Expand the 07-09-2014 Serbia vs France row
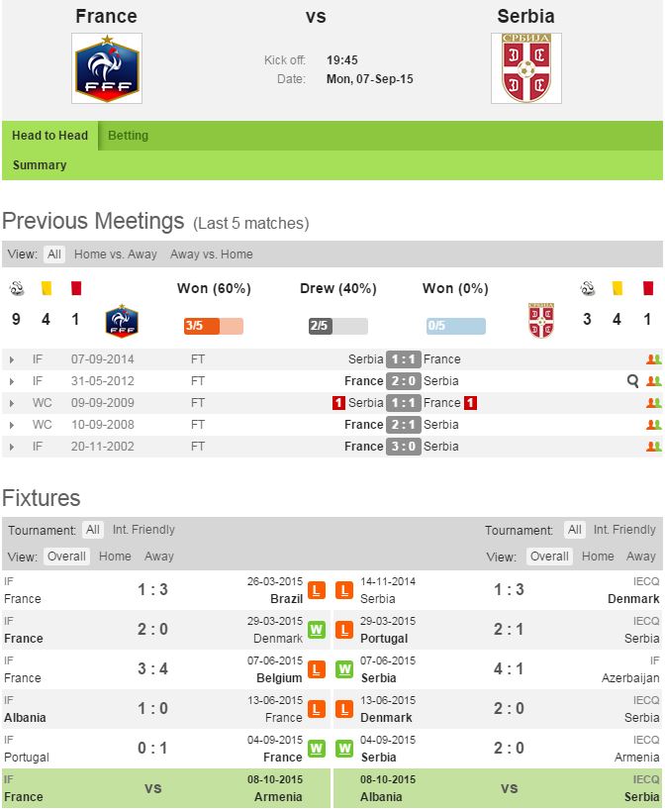The height and width of the screenshot is (812, 665). point(11,359)
